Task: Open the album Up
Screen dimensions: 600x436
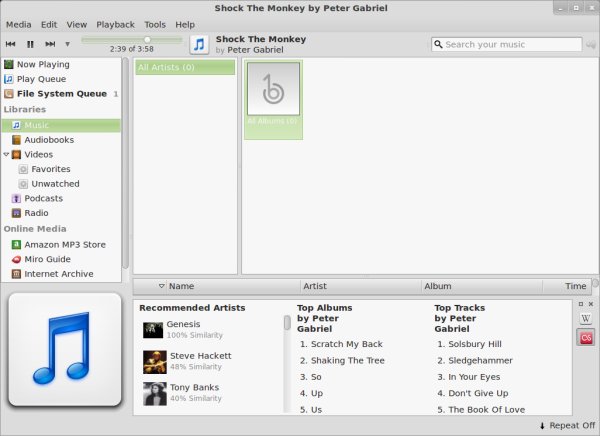Action: tap(317, 394)
